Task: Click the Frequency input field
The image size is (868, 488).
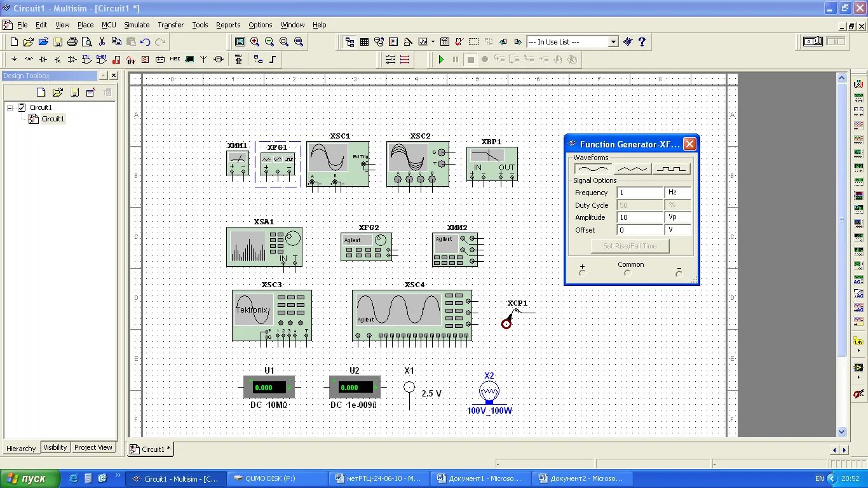Action: 639,192
